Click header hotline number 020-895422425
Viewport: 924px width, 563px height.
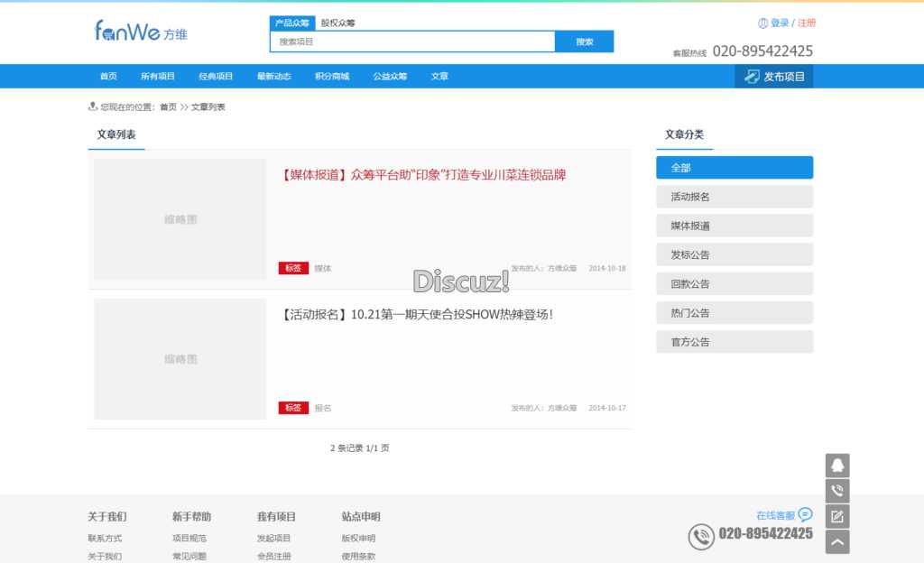(762, 51)
